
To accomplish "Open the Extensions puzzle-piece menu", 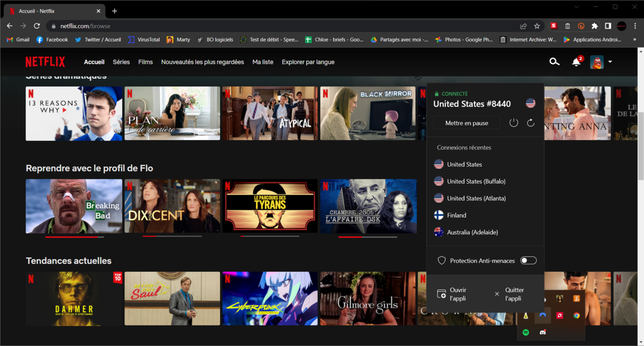I will 595,26.
